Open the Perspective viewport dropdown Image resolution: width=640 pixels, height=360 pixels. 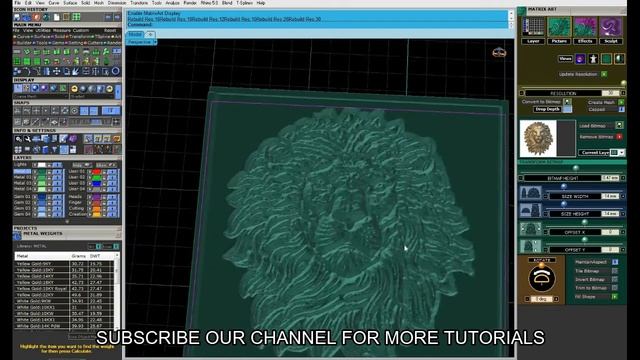155,42
